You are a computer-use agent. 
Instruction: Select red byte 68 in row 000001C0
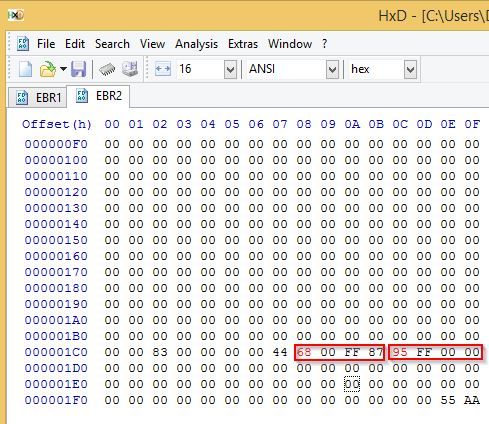tap(304, 352)
